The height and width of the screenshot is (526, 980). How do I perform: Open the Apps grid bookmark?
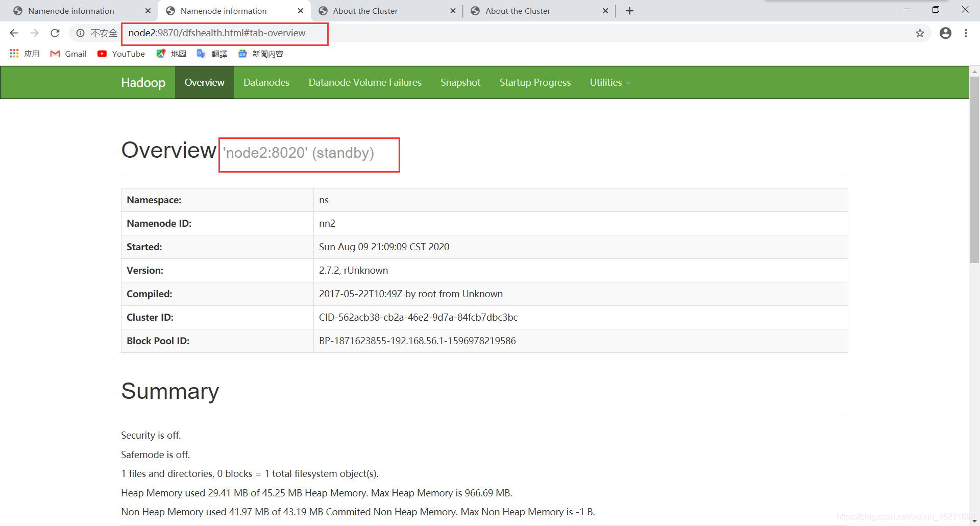click(x=24, y=54)
